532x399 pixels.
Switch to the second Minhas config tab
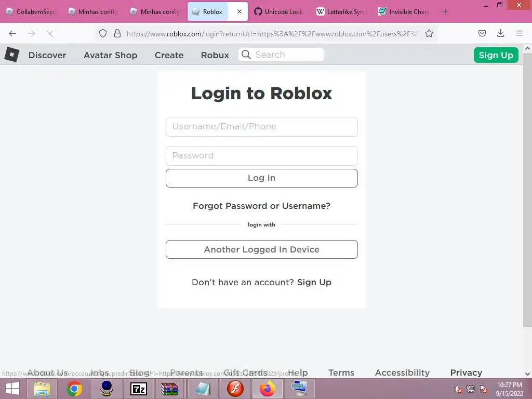(155, 12)
